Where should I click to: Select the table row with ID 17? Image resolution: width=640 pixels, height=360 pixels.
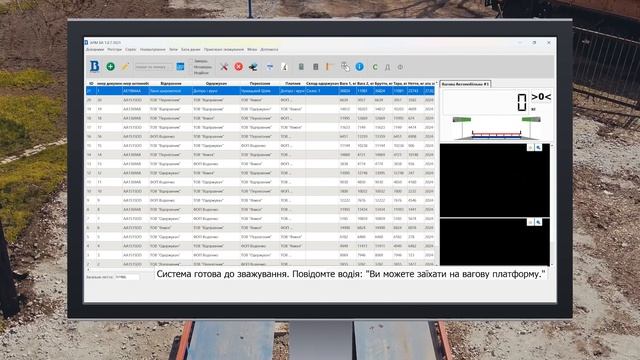click(260, 127)
